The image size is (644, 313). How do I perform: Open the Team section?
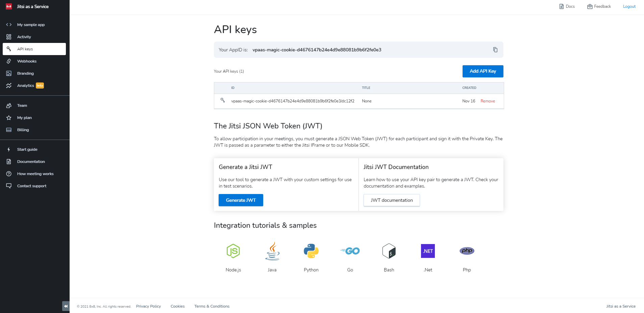pos(22,105)
